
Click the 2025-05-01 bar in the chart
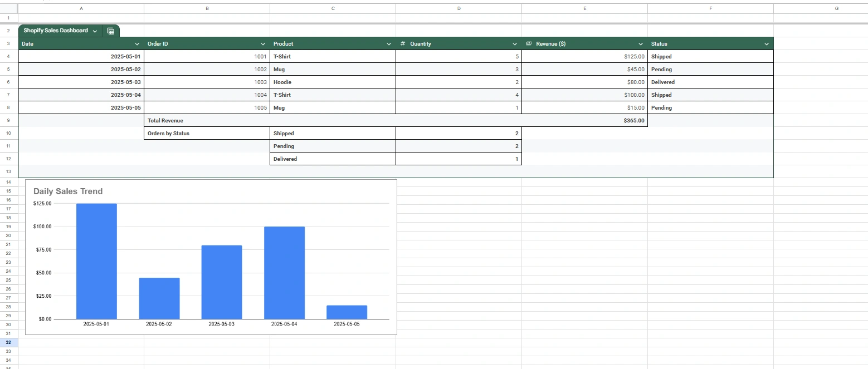pos(96,261)
